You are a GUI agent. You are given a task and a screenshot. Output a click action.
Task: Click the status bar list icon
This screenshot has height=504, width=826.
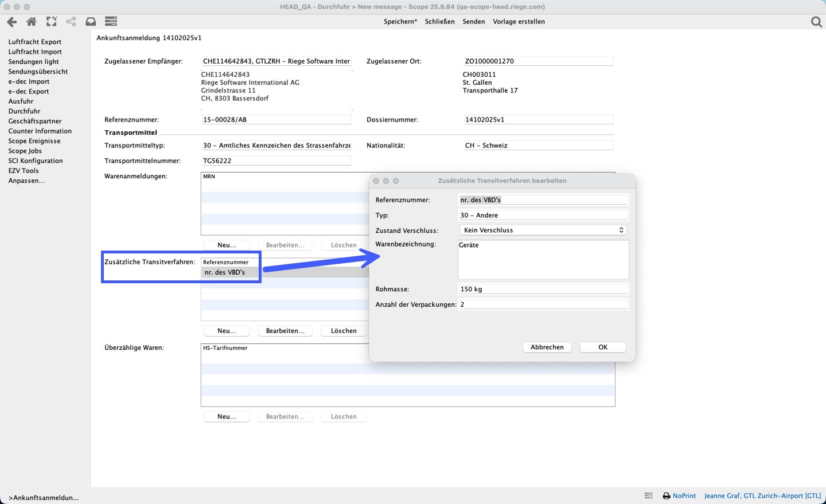coord(648,496)
